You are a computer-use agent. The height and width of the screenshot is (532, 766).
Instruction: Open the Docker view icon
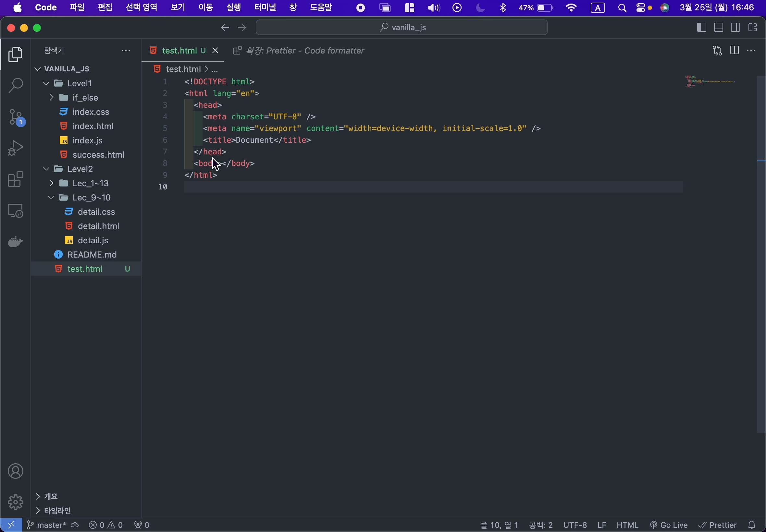click(15, 241)
